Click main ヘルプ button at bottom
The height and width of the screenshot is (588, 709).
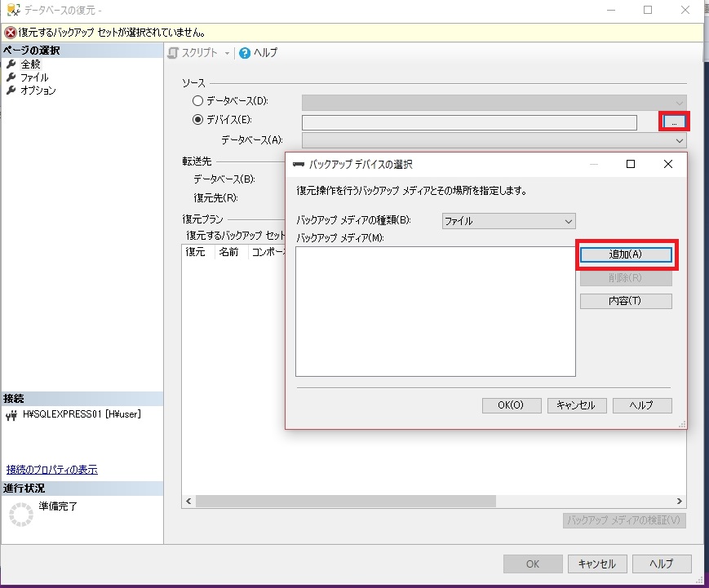662,564
